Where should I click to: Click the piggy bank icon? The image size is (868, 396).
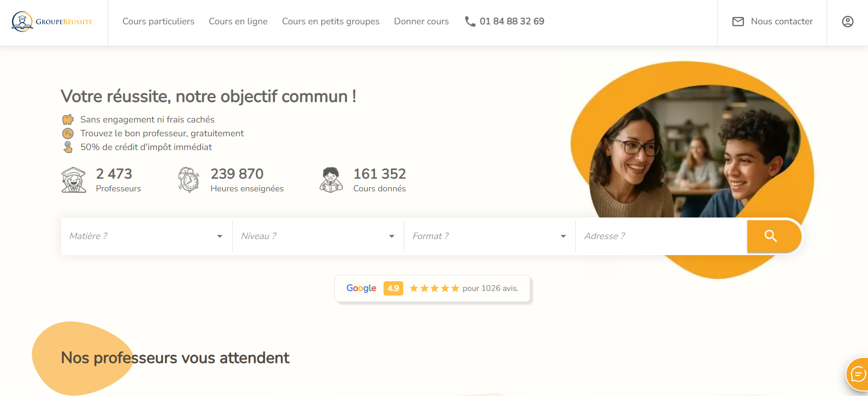[68, 120]
